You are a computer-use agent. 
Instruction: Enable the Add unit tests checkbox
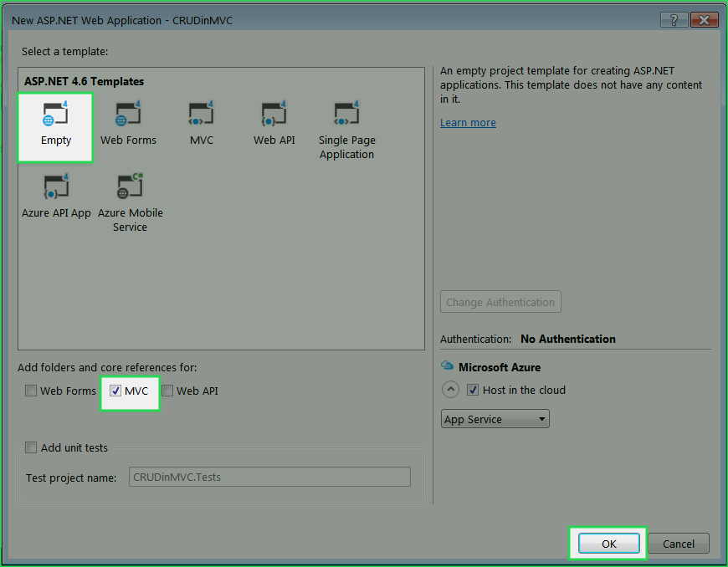point(31,447)
